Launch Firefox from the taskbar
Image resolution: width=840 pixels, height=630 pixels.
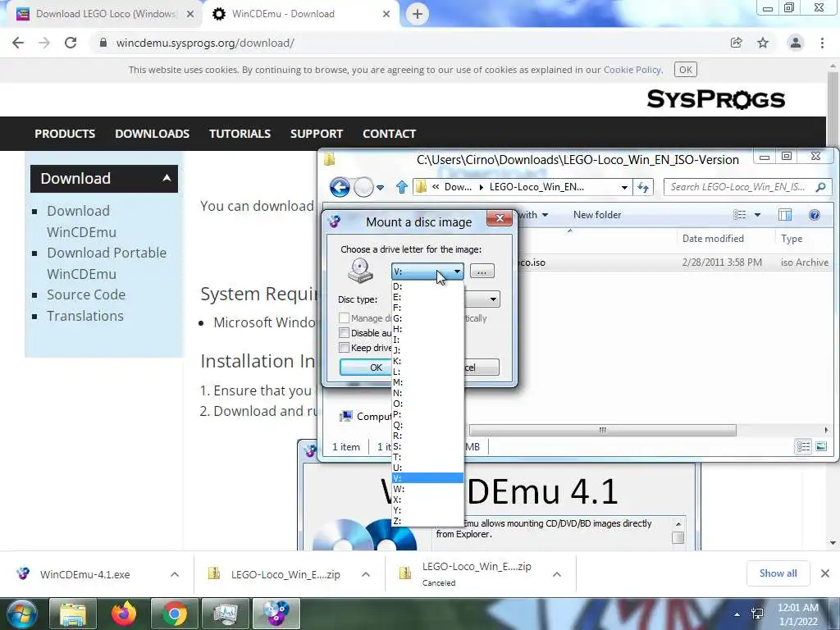coord(124,614)
